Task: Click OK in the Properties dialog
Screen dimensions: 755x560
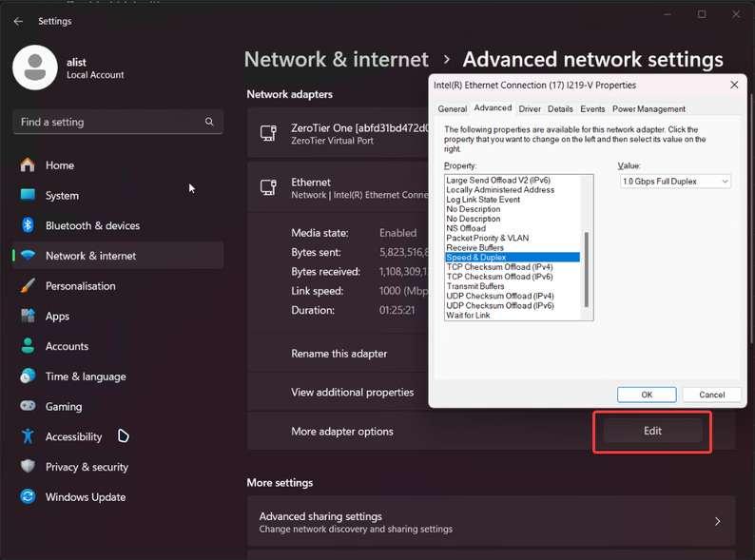Action: click(x=647, y=395)
